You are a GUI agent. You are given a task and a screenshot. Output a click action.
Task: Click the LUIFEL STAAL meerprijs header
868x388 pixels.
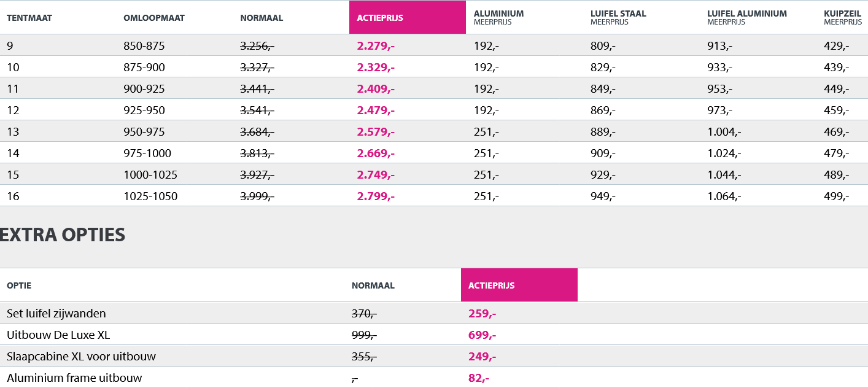click(x=618, y=17)
